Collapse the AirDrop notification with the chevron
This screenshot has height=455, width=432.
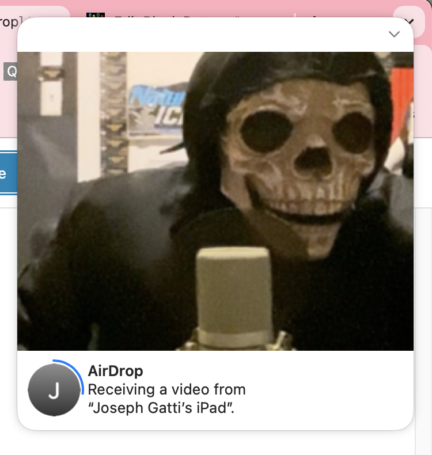[x=394, y=34]
